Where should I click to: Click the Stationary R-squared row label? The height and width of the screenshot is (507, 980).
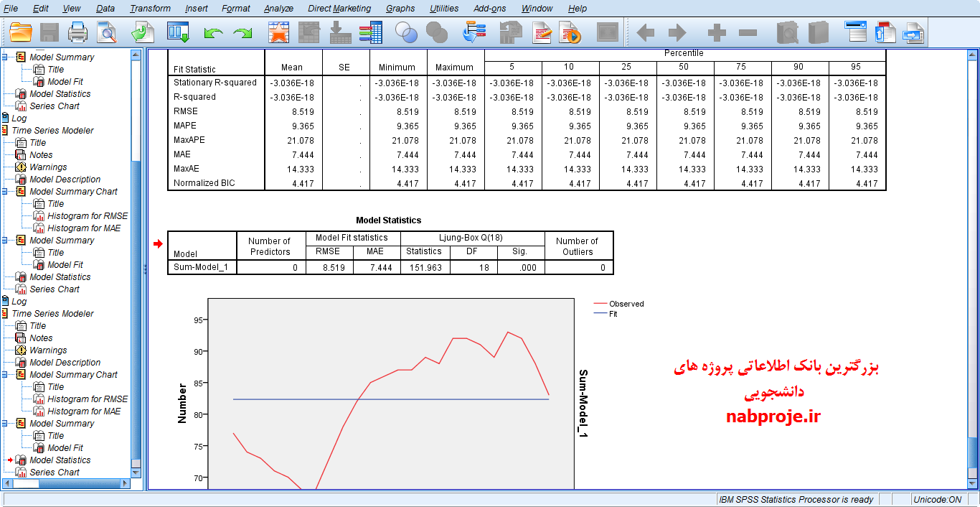[x=215, y=83]
